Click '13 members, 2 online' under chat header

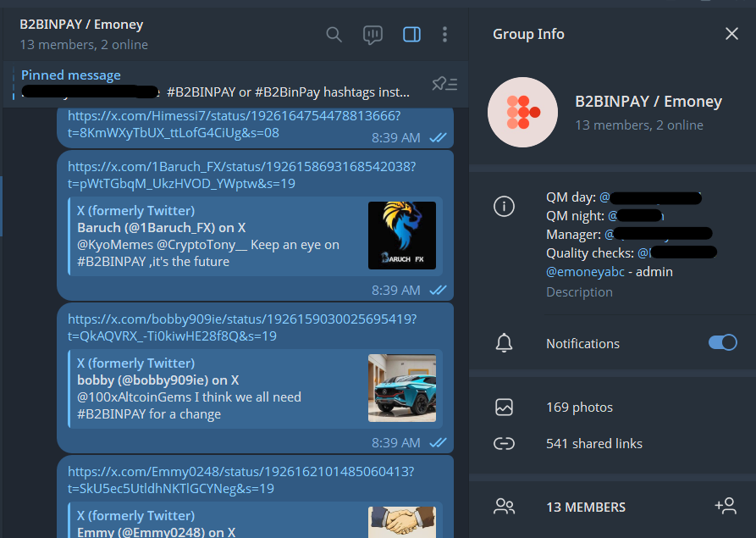84,45
